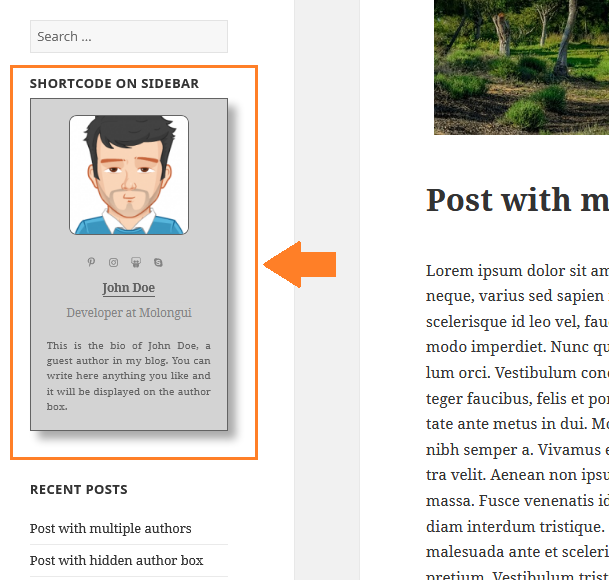Image resolution: width=609 pixels, height=580 pixels.
Task: Open John Doe's SlideShare profile icon
Action: tap(136, 263)
